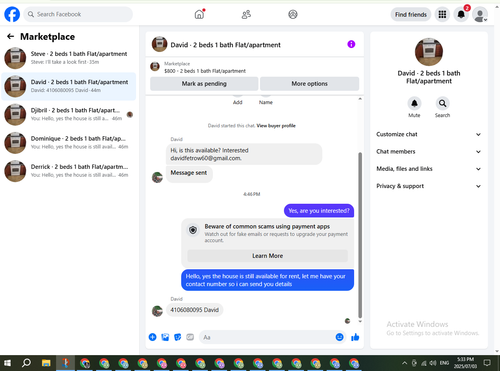Open the nine-dot Menu grid icon
The height and width of the screenshot is (371, 500).
[x=442, y=14]
